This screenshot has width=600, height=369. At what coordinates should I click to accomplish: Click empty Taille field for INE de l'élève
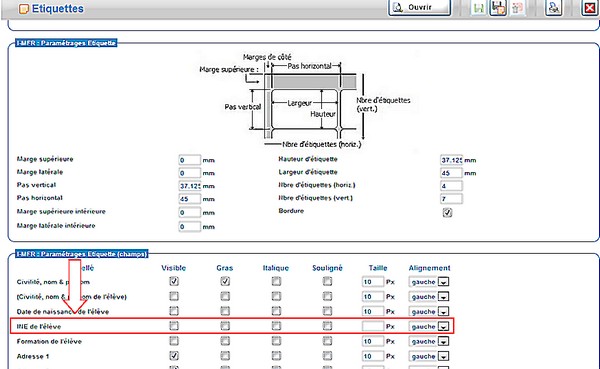pos(373,326)
